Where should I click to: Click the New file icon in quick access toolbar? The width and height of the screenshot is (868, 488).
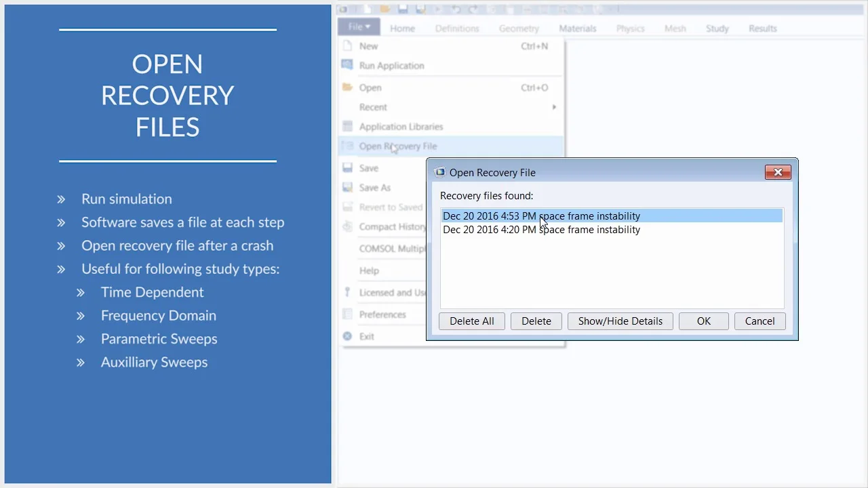point(367,9)
